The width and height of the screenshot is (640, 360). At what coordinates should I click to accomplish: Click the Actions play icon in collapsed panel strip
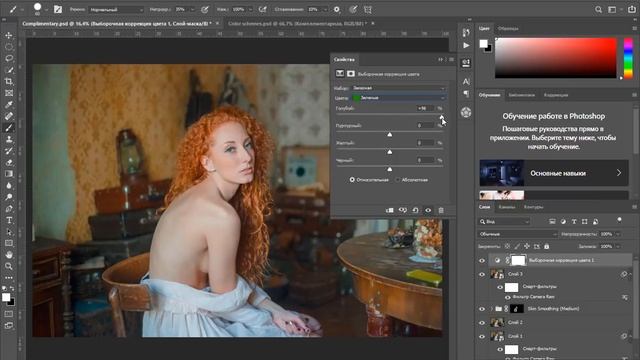[466, 45]
